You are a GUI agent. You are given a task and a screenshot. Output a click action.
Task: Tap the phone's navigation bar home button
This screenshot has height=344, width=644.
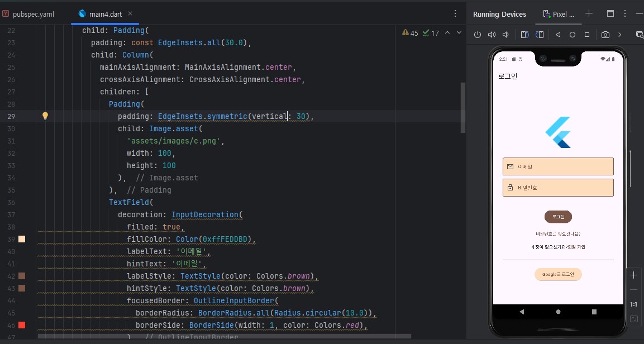[x=558, y=312]
